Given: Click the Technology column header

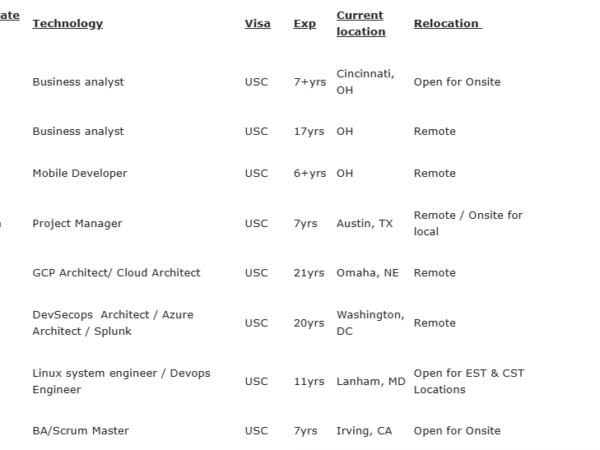Looking at the screenshot, I should click(x=68, y=24).
